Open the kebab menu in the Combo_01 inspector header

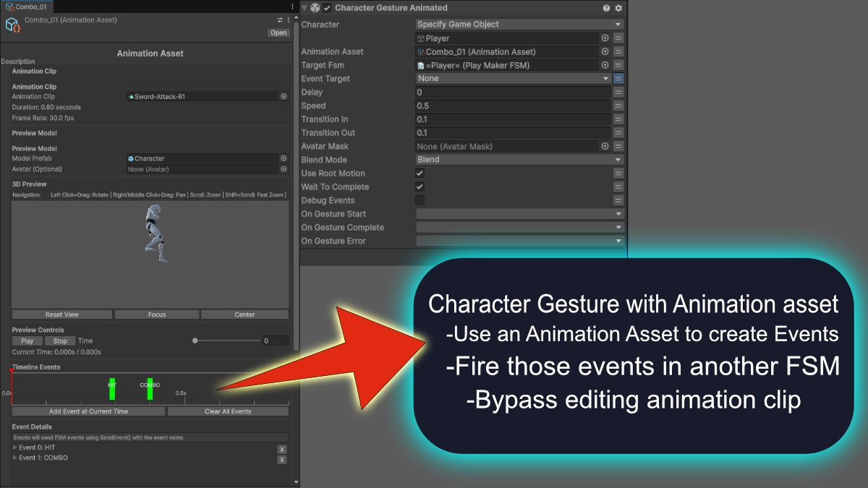click(289, 20)
